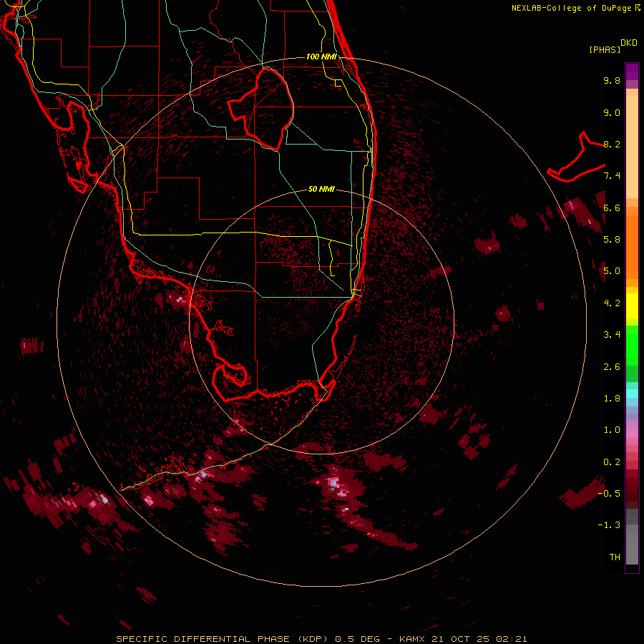Click the bright green segment of the color bar
The height and width of the screenshot is (644, 644).
click(632, 347)
